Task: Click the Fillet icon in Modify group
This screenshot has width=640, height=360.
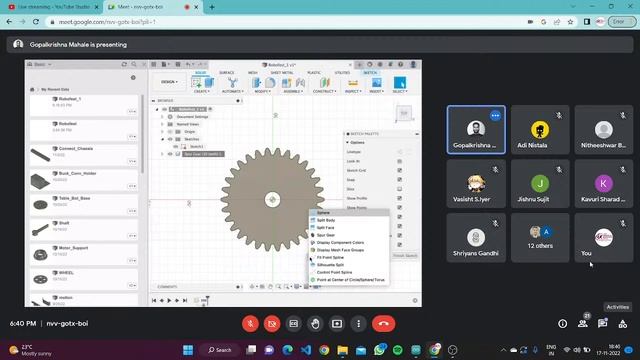Action: coord(270,82)
